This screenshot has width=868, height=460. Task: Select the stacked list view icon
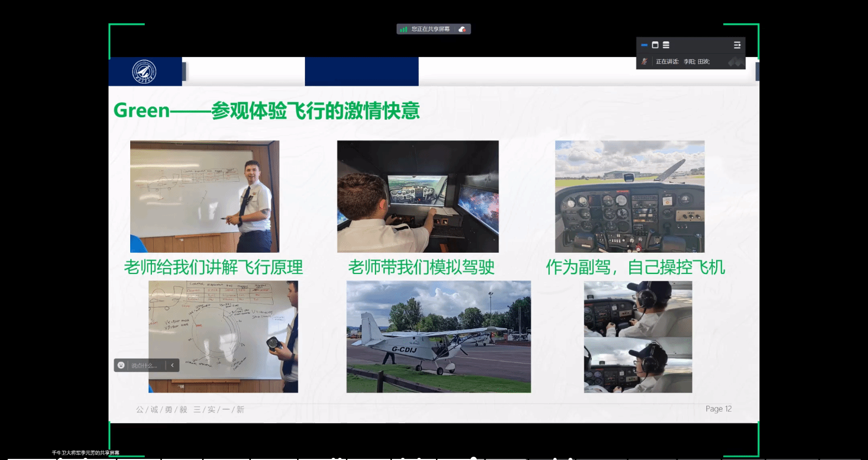(666, 45)
